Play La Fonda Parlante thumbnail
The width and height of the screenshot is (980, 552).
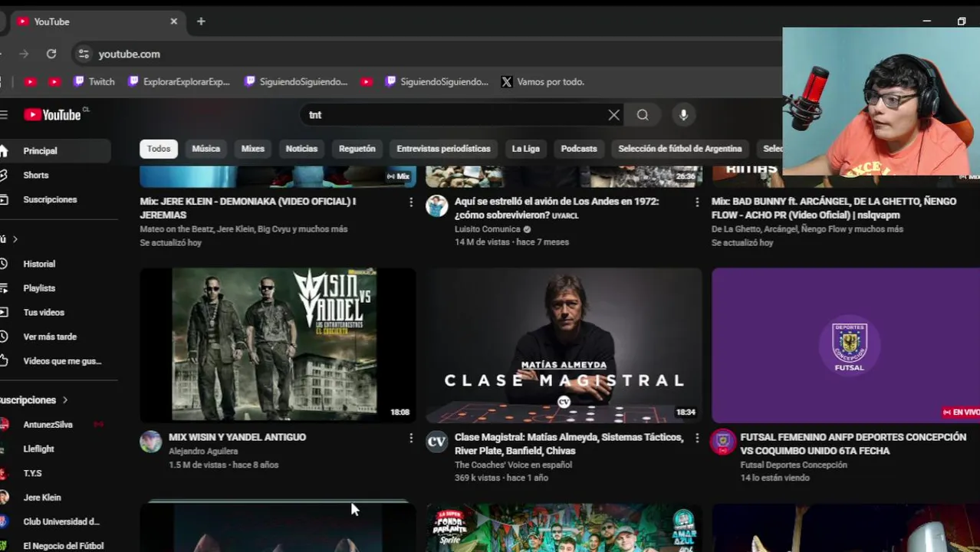564,527
